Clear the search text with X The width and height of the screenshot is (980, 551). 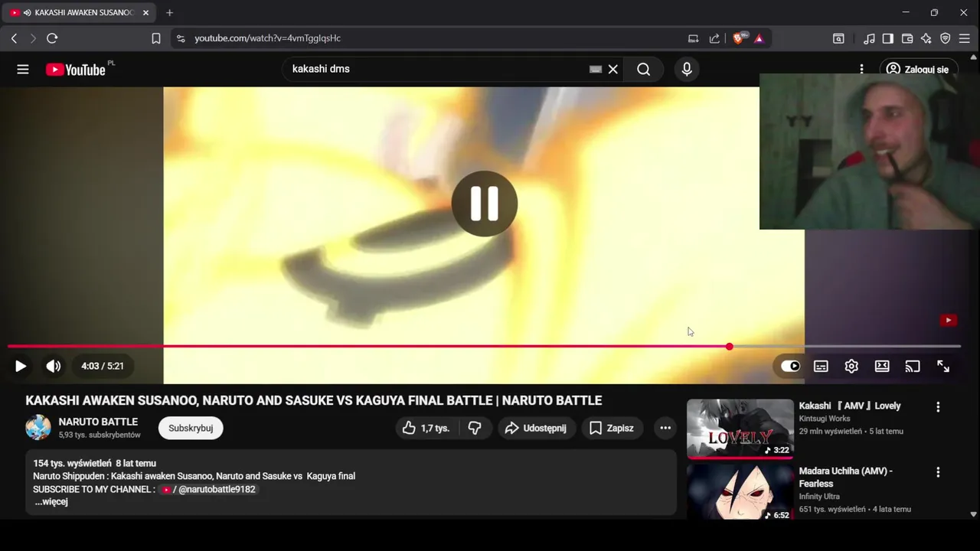[x=613, y=70]
